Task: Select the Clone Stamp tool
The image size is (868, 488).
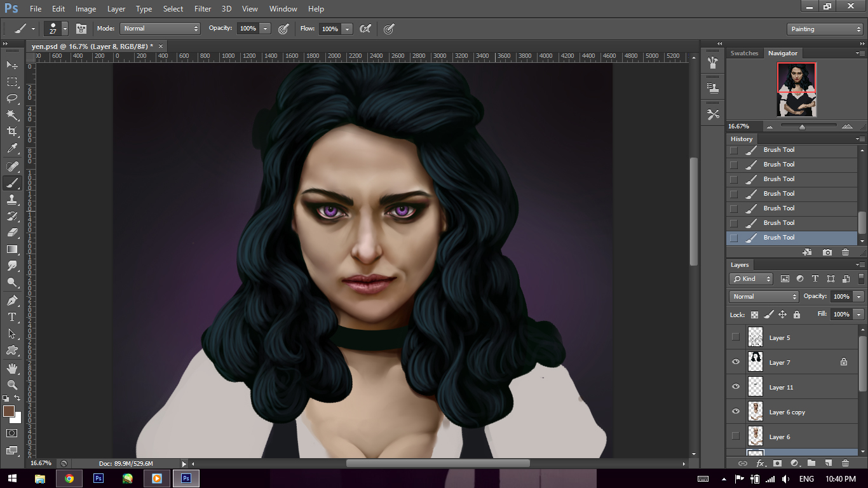Action: (x=12, y=200)
